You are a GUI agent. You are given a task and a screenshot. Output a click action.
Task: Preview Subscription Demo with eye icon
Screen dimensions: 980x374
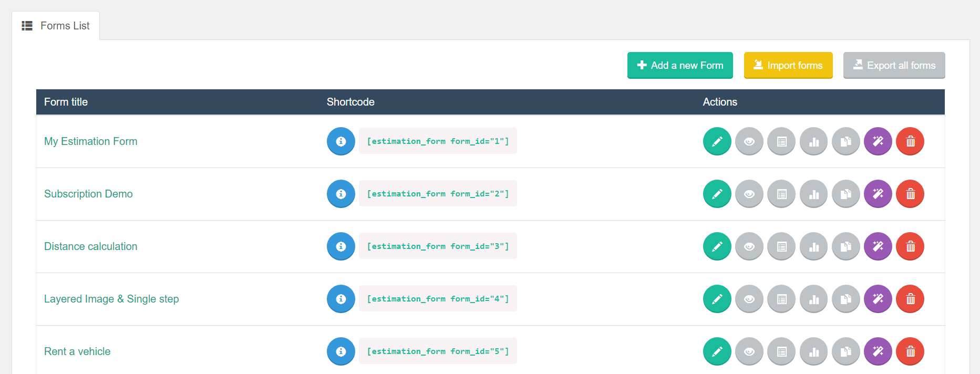point(749,194)
